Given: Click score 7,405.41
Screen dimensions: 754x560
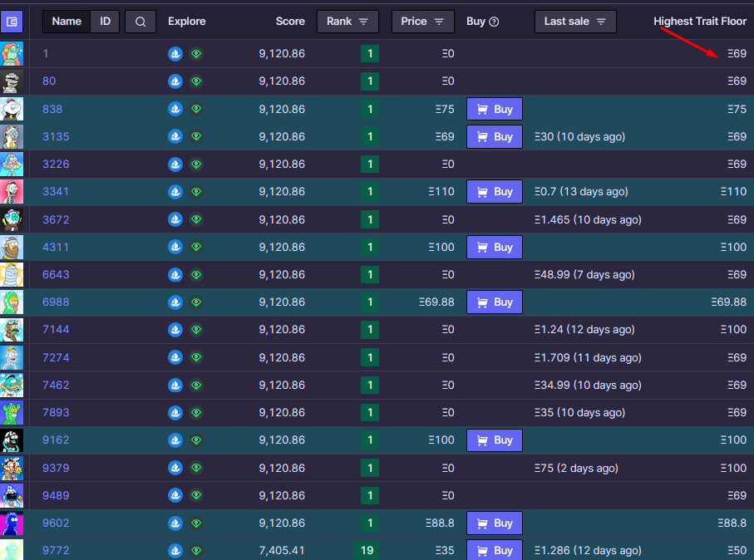Looking at the screenshot, I should [x=282, y=551].
